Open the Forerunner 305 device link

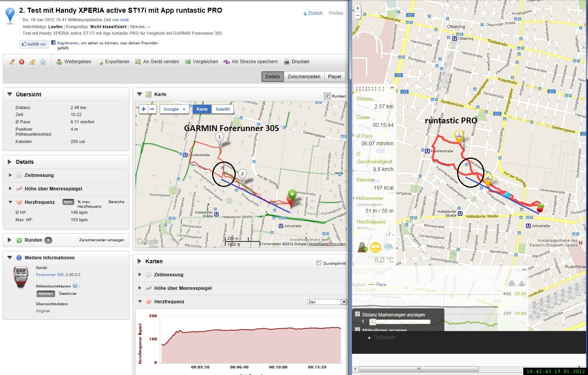pos(50,275)
